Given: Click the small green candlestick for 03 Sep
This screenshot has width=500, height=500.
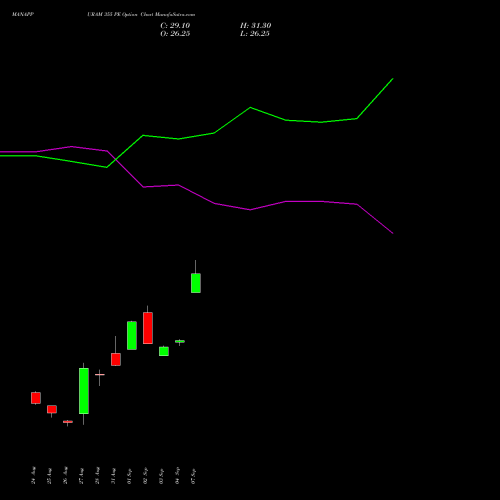Looking at the screenshot, I should click(164, 351).
